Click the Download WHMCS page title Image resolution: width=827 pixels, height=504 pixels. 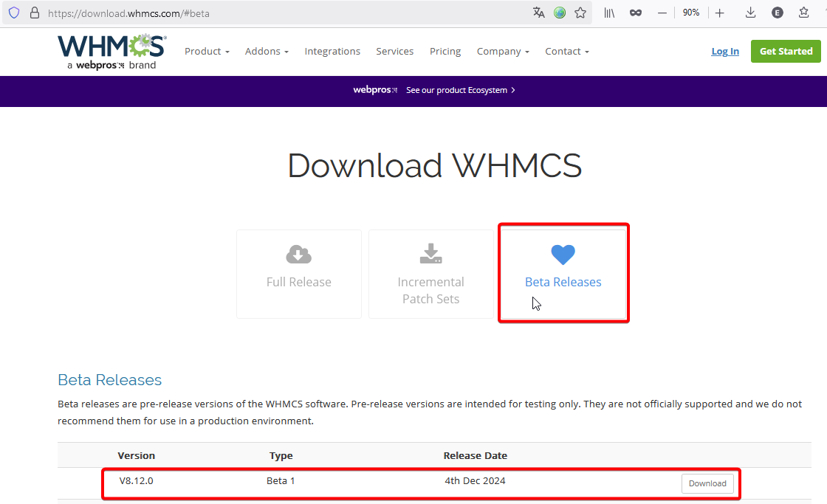435,165
